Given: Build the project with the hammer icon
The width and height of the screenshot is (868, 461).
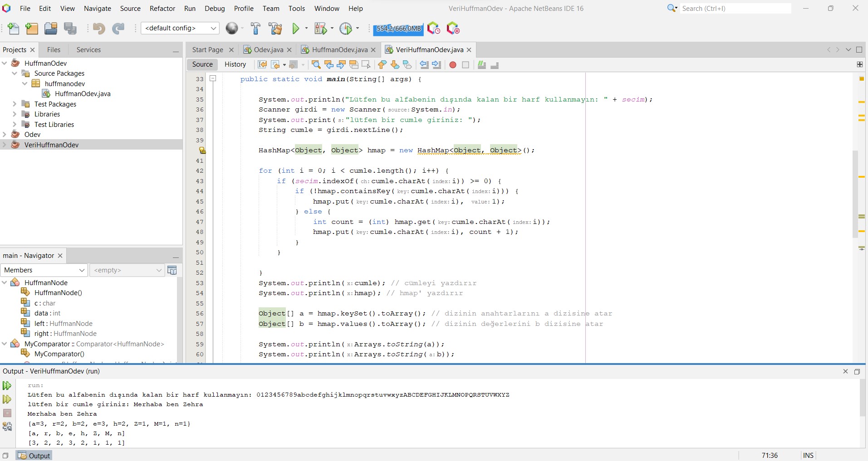Looking at the screenshot, I should point(255,28).
